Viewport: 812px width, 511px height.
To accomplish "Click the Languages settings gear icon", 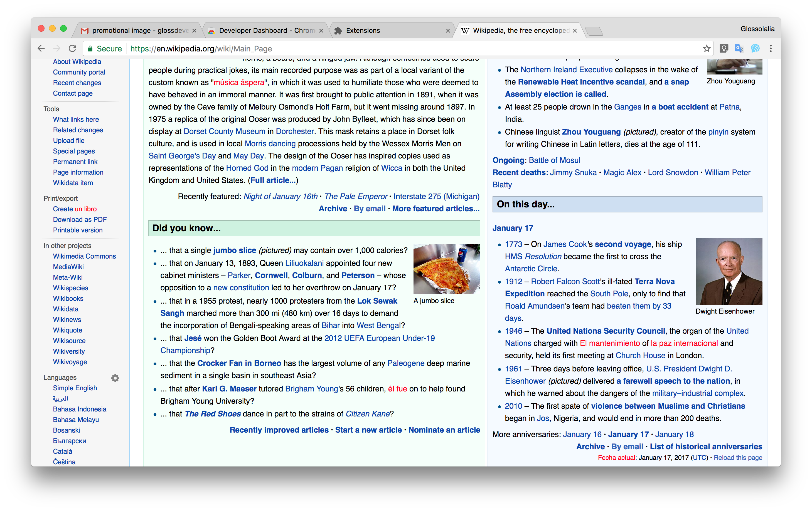I will pyautogui.click(x=115, y=378).
